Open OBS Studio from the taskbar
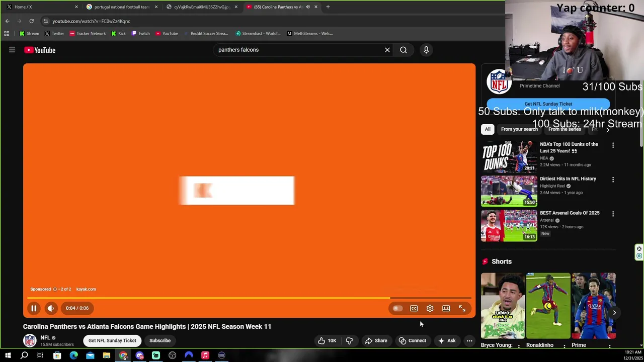Image resolution: width=644 pixels, height=362 pixels. pos(173,356)
